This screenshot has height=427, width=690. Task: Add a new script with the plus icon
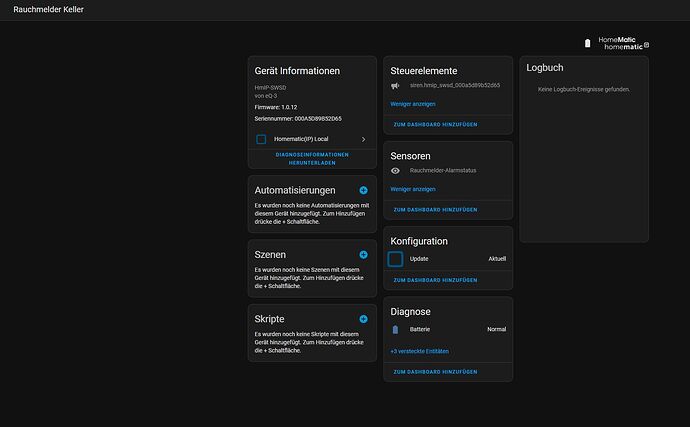coord(363,319)
